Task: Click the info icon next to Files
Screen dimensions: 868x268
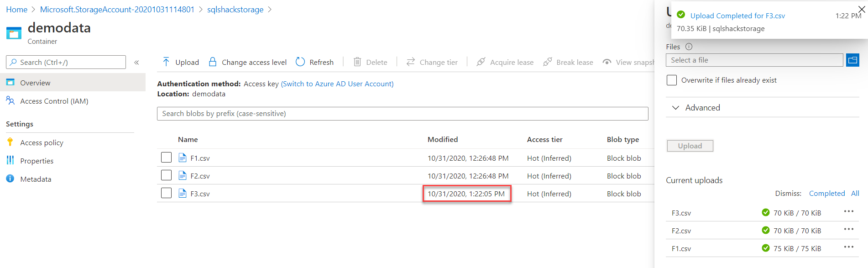Action: point(689,47)
